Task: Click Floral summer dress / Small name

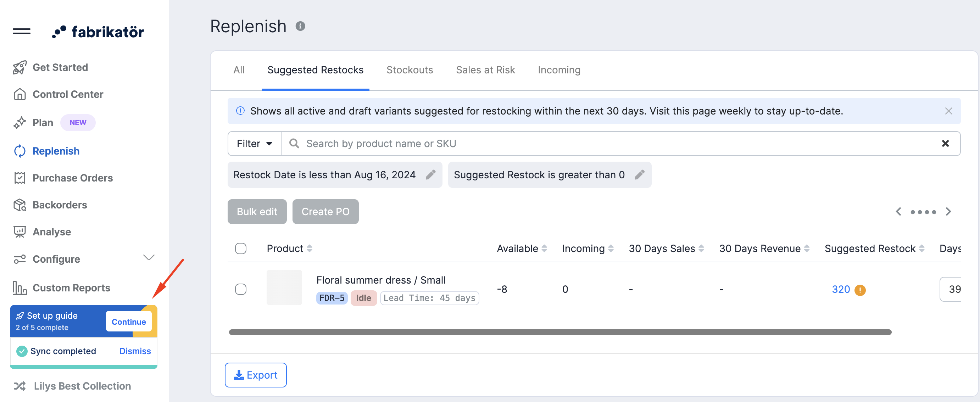Action: click(381, 280)
